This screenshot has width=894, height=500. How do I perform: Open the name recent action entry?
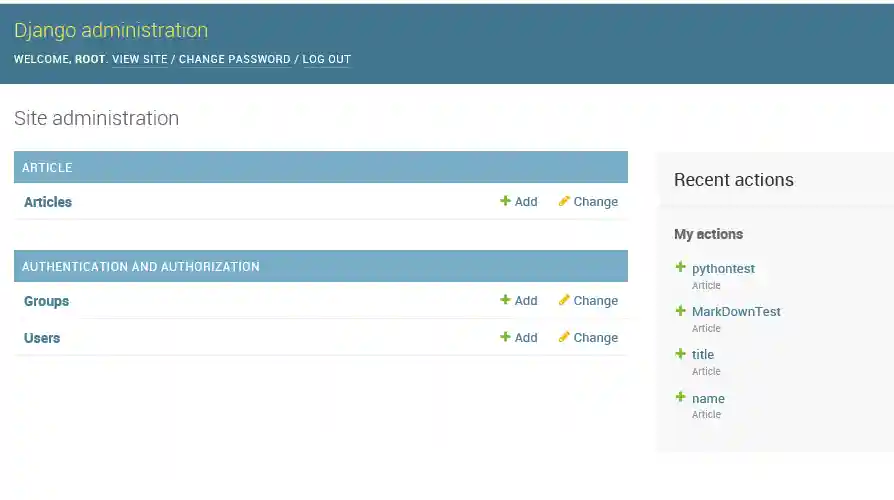click(708, 398)
